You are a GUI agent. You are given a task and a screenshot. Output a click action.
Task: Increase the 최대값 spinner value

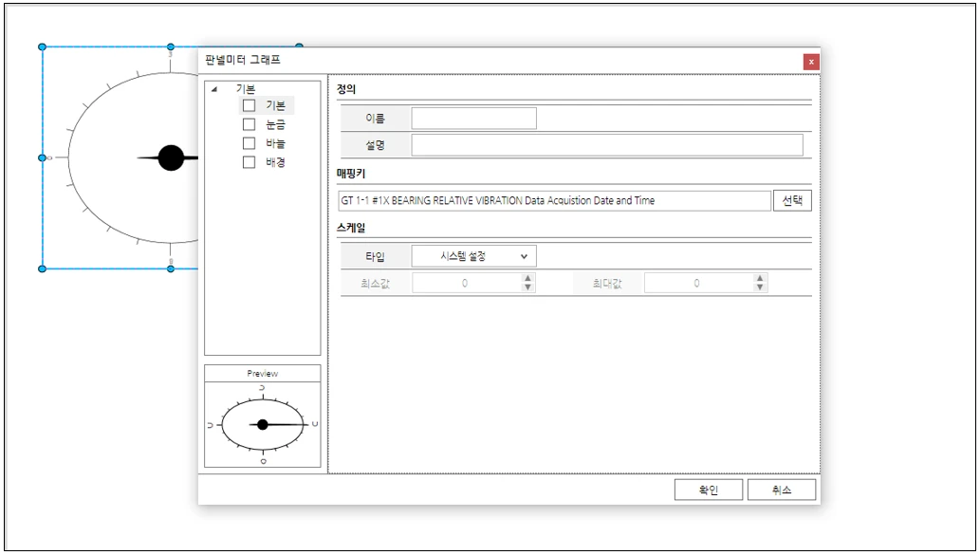pos(760,279)
